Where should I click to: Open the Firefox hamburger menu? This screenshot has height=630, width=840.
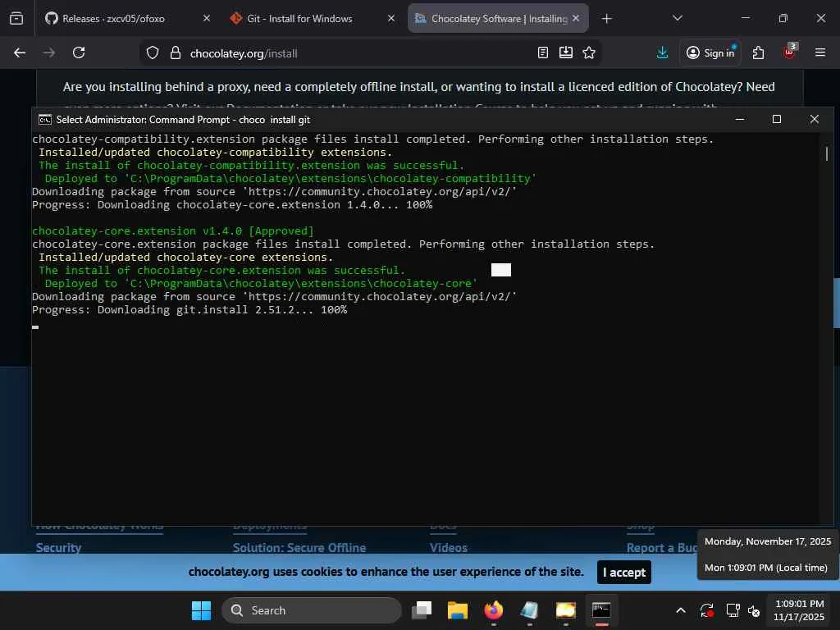click(820, 52)
